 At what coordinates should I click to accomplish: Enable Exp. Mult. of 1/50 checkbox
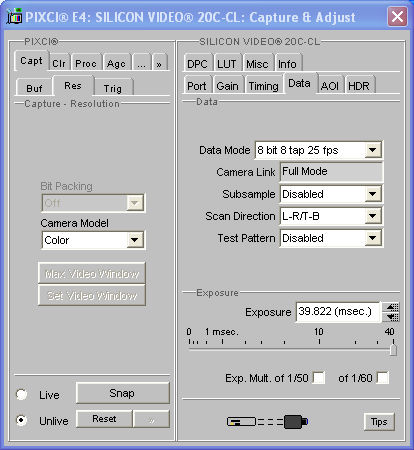pos(319,378)
